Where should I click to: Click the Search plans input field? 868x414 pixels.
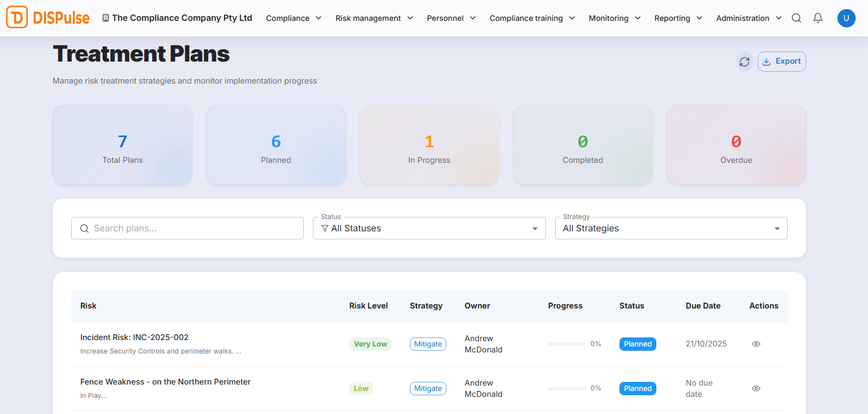(x=188, y=228)
